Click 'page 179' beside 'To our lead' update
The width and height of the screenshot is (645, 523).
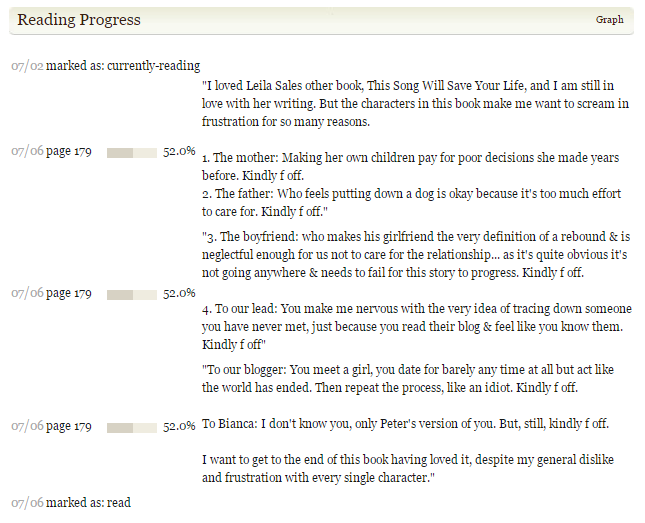[69, 294]
